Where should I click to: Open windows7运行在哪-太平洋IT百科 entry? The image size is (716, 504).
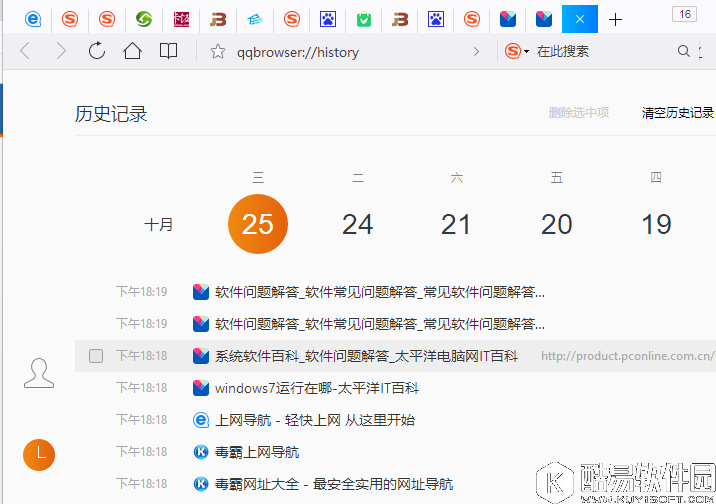point(317,388)
